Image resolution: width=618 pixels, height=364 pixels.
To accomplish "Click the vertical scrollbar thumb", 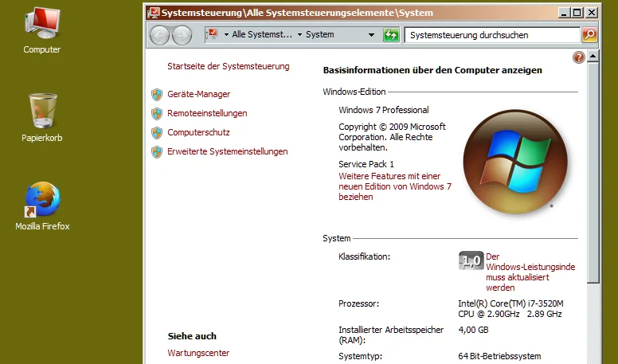I will [x=593, y=173].
